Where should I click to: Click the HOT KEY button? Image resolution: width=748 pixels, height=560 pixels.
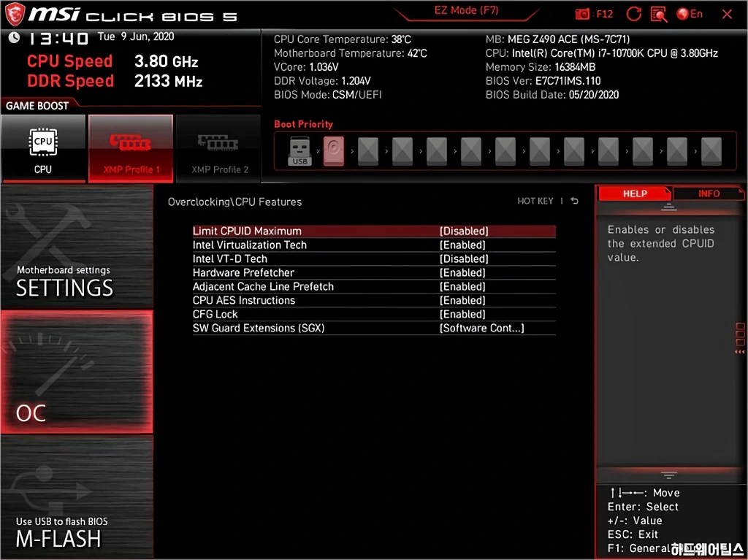click(x=535, y=201)
